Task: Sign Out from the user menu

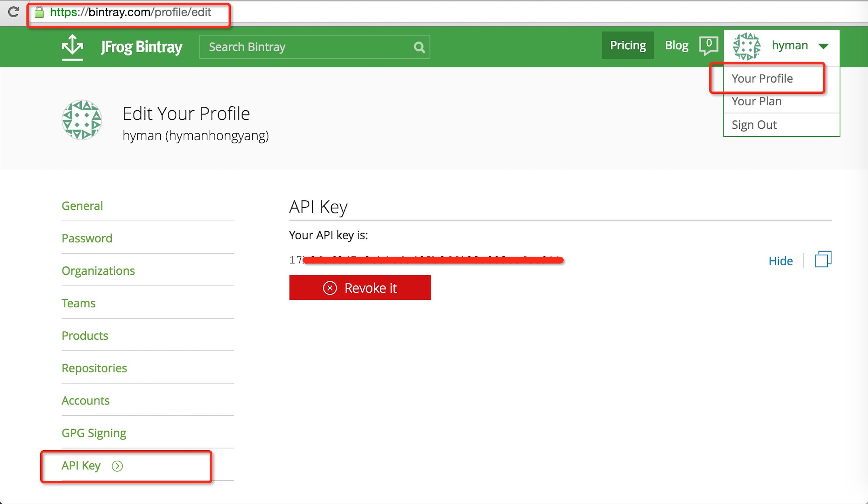Action: [754, 125]
